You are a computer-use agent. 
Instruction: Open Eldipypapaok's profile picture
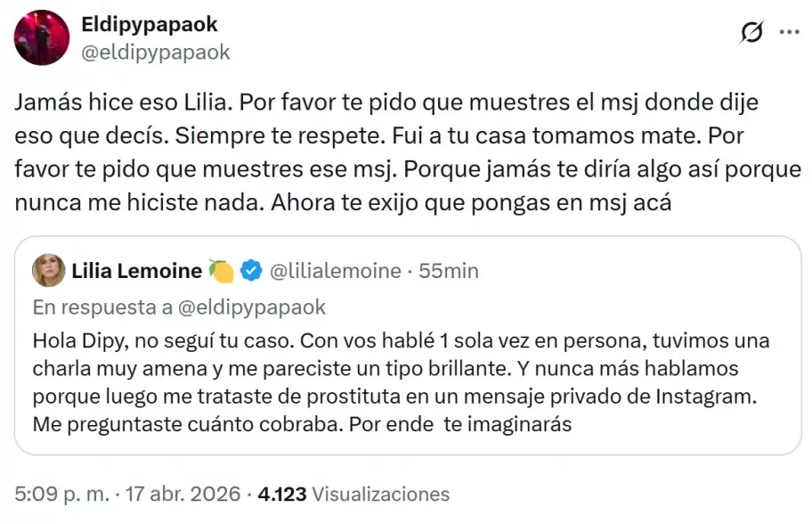tap(41, 39)
